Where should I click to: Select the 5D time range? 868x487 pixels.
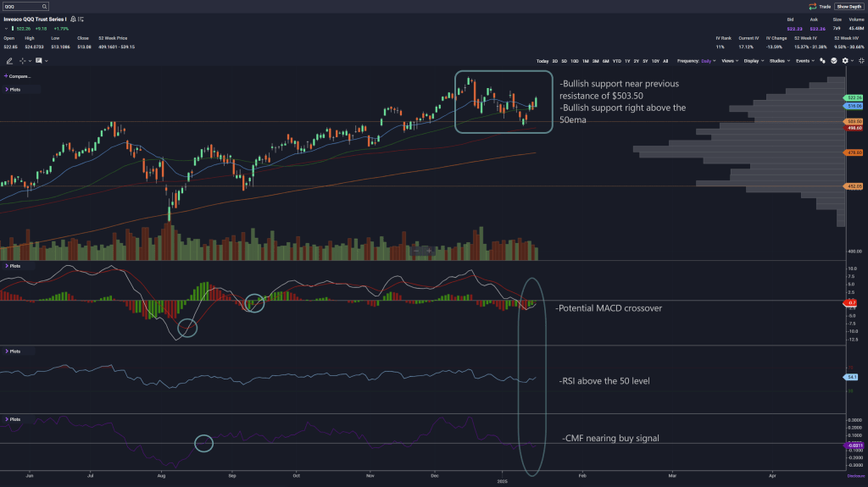(x=564, y=61)
